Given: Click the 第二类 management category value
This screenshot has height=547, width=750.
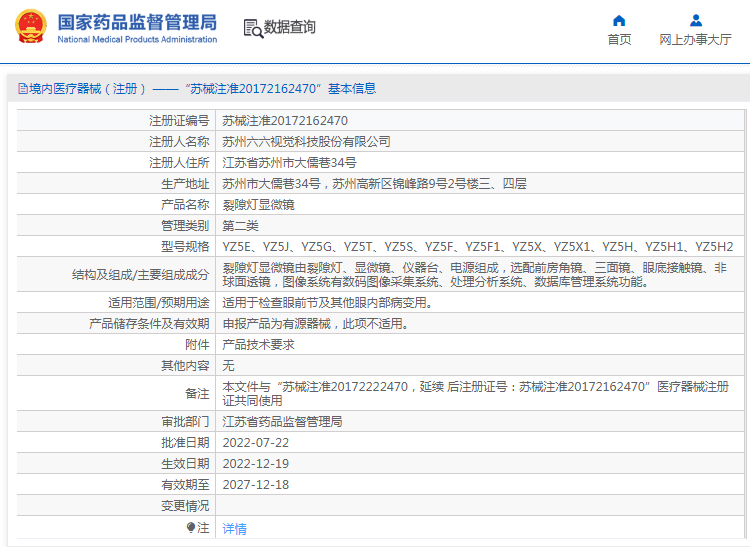Looking at the screenshot, I should click(241, 225).
